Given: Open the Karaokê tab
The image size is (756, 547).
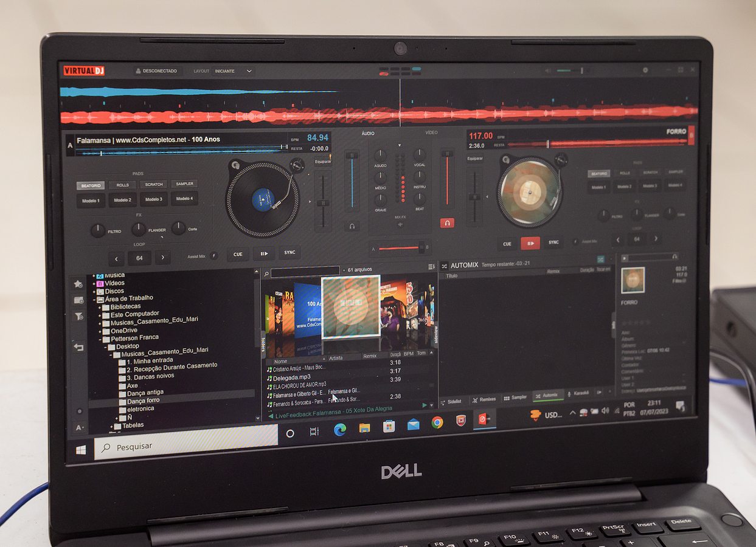Looking at the screenshot, I should [578, 394].
